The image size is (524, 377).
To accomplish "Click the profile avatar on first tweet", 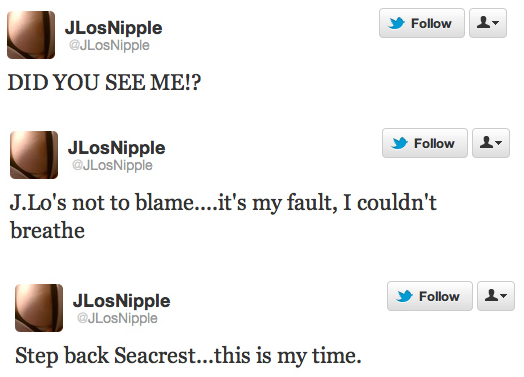I will [31, 35].
